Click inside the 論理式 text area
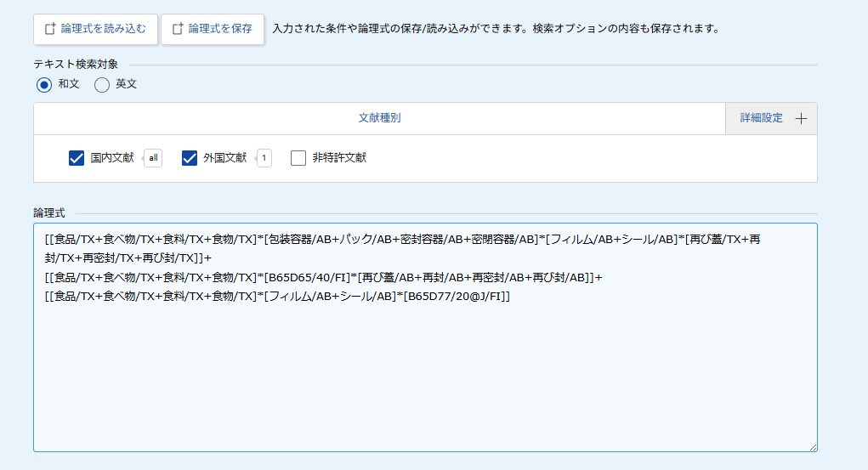 [x=425, y=337]
